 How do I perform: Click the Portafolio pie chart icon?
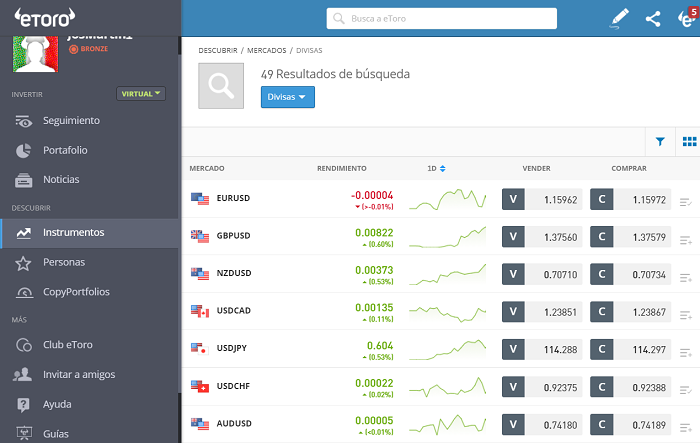click(x=24, y=151)
